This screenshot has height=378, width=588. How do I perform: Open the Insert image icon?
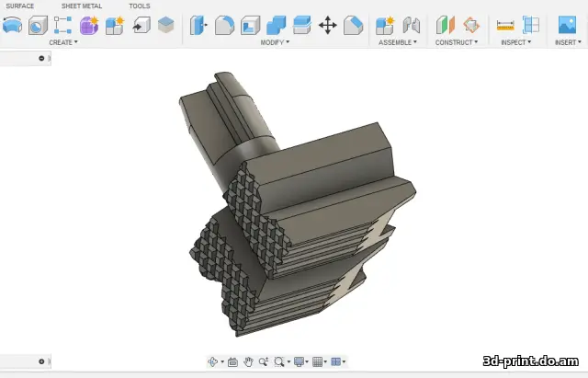(x=567, y=25)
